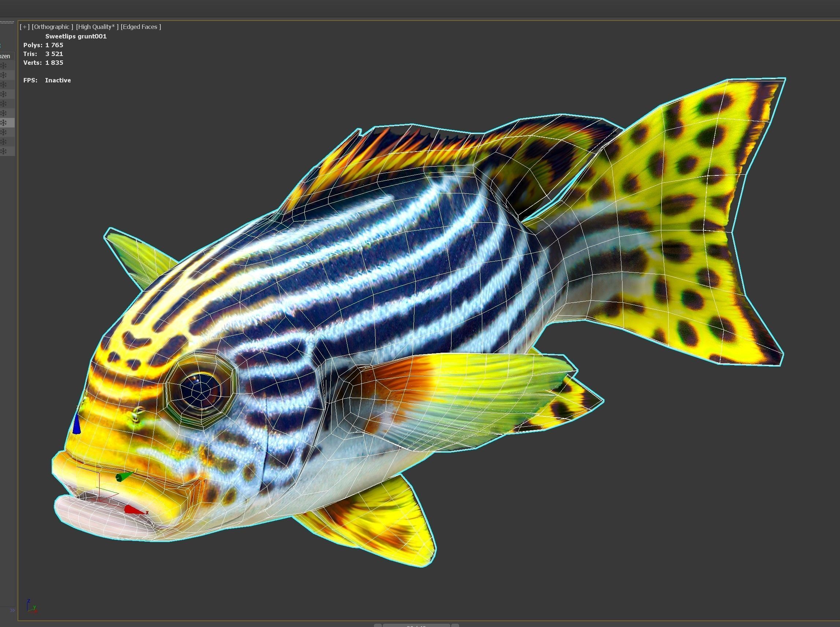
Task: Click the 'Sweetlips grunt001' object name statistic
Action: pyautogui.click(x=76, y=36)
